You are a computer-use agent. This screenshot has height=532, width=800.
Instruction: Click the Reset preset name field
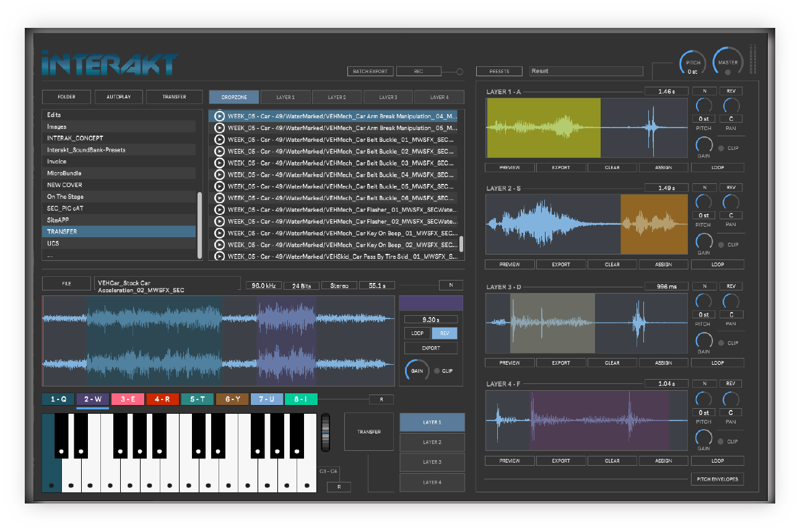[x=586, y=71]
